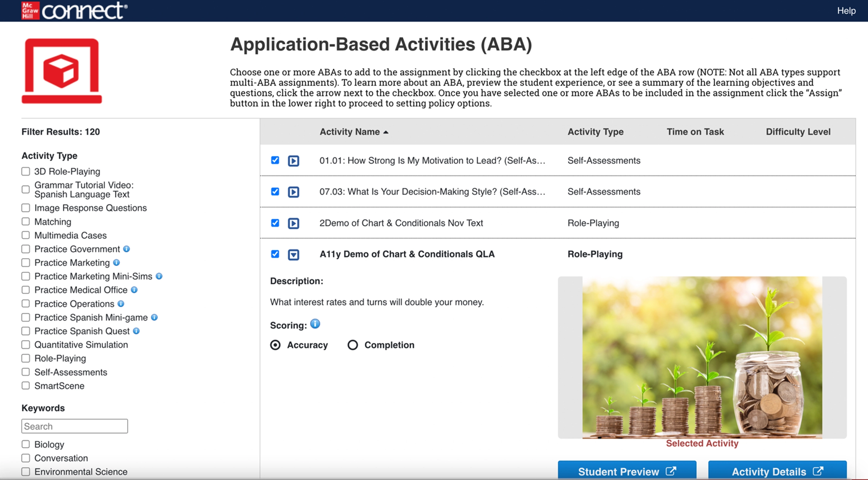Open info icon beside Practice Marketing Mini-Sims
Viewport: 868px width, 480px height.
click(159, 276)
